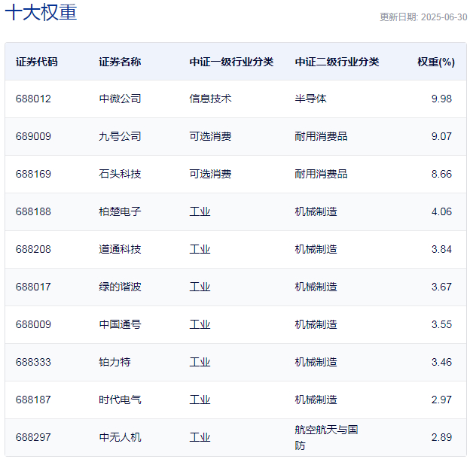Click the weight value 3.55
This screenshot has height=465, width=476.
tap(441, 324)
